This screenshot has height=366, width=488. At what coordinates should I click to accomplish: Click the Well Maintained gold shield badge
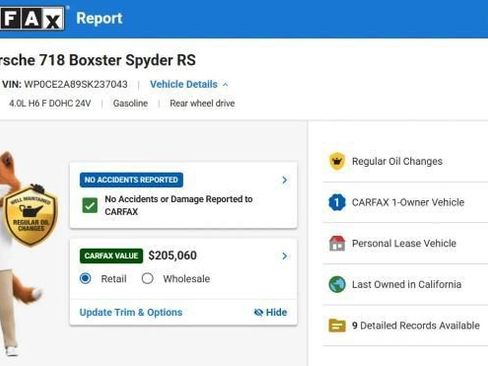(31, 216)
